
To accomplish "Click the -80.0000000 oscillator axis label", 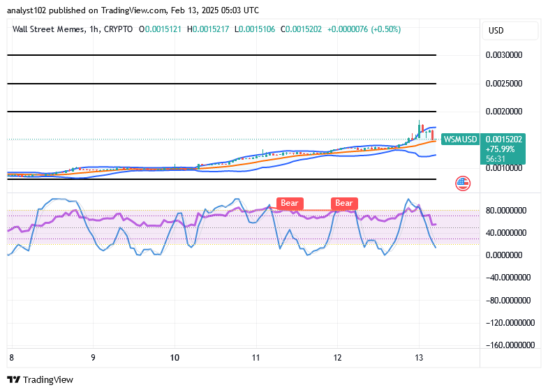I will [508, 301].
